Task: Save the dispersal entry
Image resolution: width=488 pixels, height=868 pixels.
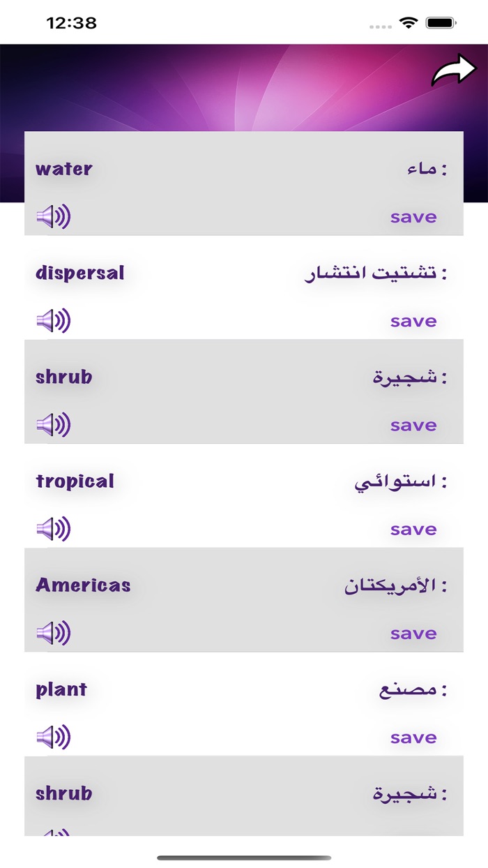Action: [x=413, y=321]
